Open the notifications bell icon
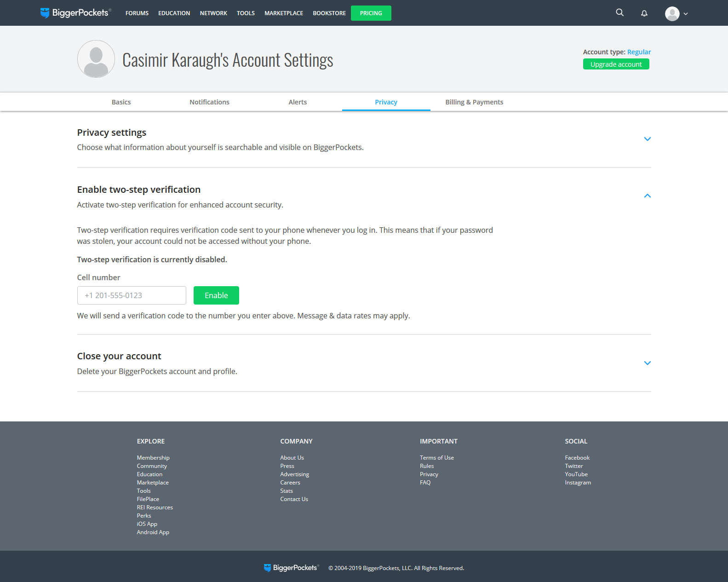The width and height of the screenshot is (728, 582). coord(644,13)
